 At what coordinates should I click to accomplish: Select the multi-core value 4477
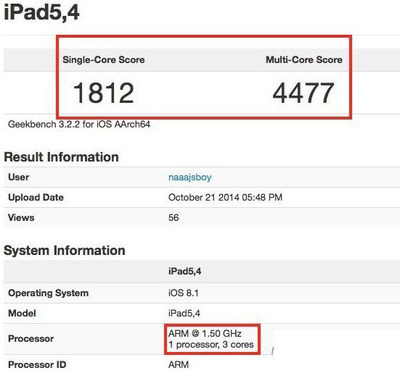pyautogui.click(x=303, y=93)
